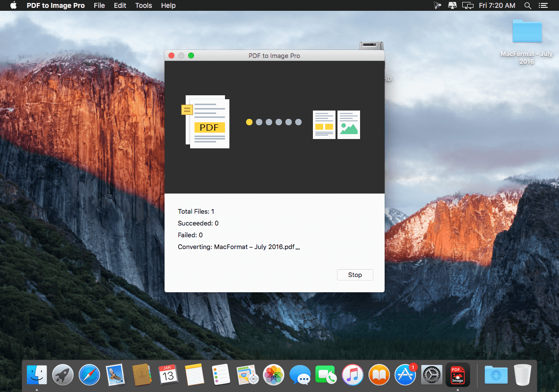Click PDF to Image Pro Dock icon
The width and height of the screenshot is (559, 392).
pos(458,375)
